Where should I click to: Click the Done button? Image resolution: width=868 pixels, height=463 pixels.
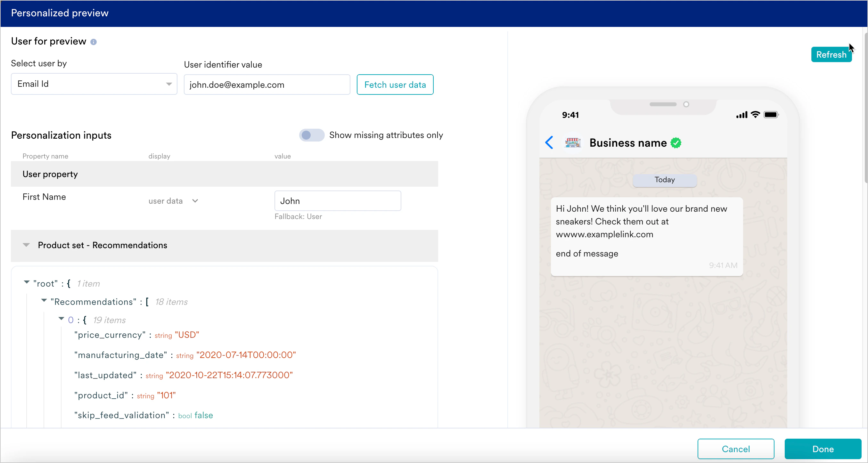(823, 449)
